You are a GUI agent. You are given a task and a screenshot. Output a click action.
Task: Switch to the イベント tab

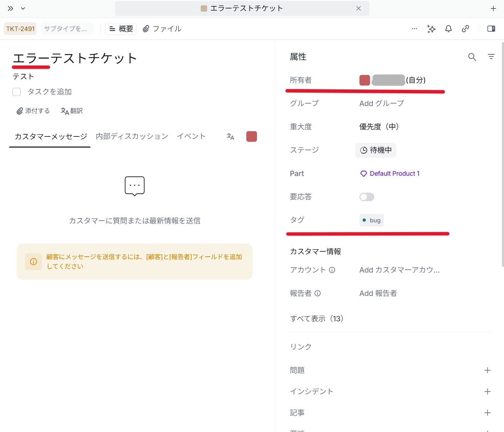point(191,136)
